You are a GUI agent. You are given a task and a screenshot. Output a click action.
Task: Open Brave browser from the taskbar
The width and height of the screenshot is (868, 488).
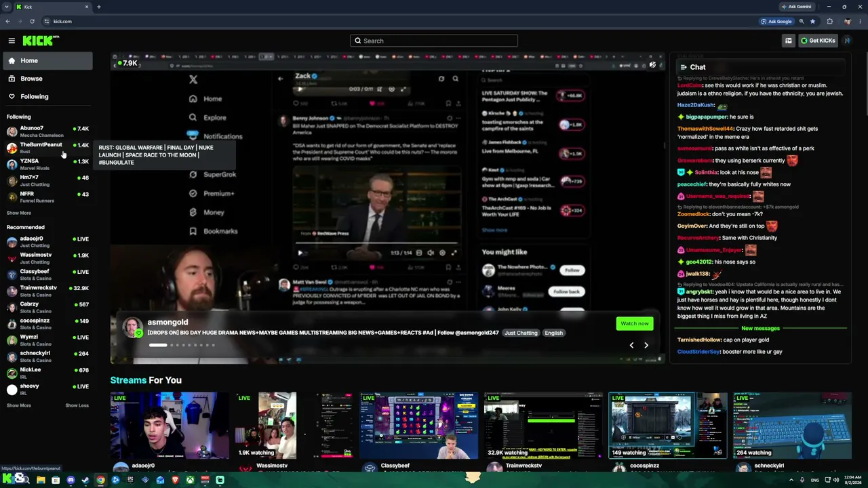tap(175, 480)
